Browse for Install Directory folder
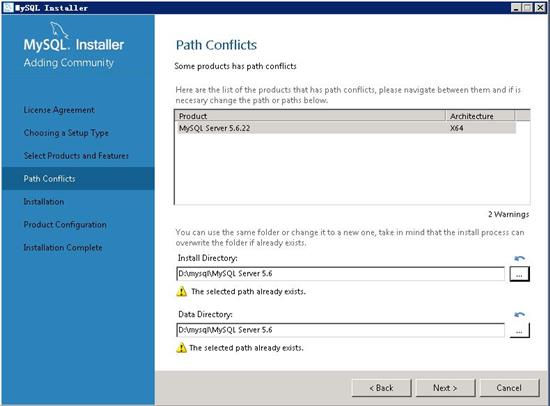550x406 pixels. click(519, 274)
